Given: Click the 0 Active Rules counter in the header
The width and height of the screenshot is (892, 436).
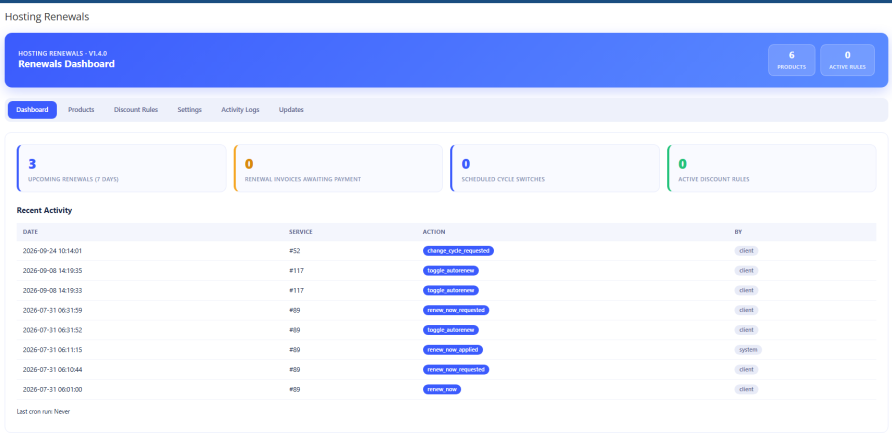Looking at the screenshot, I should (847, 60).
